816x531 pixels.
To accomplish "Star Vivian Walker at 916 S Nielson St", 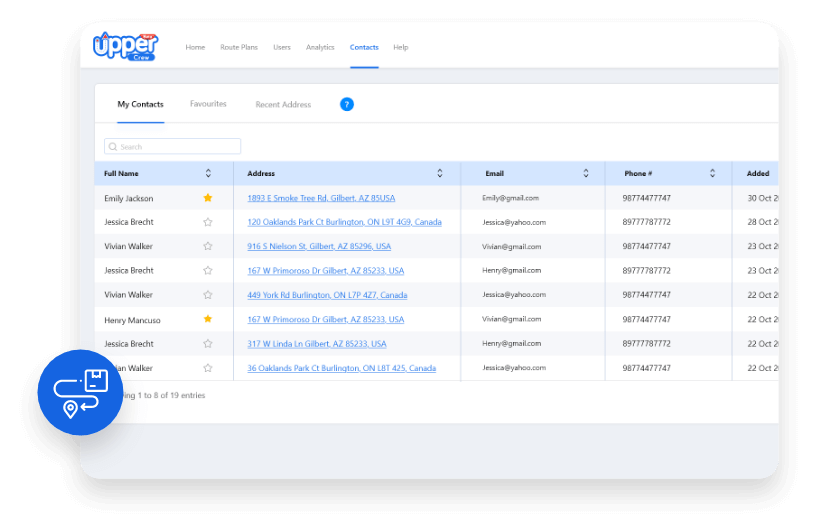I will (208, 246).
